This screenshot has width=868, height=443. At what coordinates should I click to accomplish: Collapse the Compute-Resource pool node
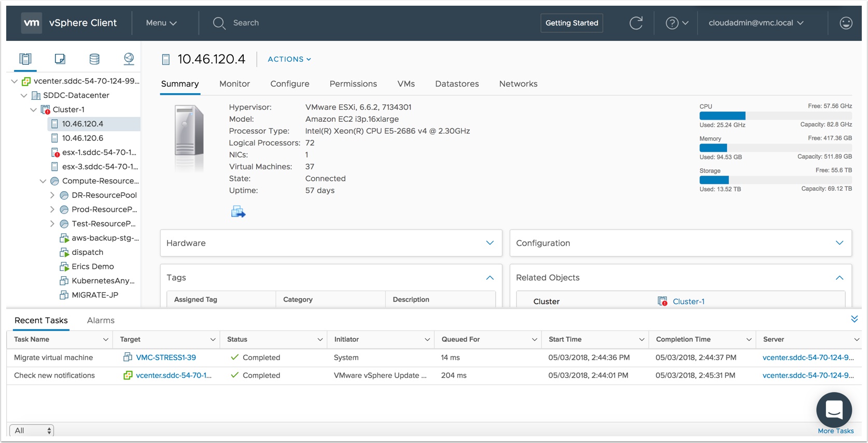pyautogui.click(x=43, y=181)
